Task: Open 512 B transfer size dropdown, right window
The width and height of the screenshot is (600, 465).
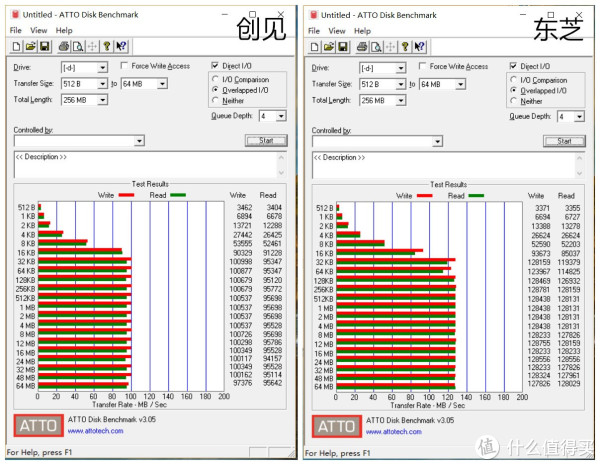Action: click(400, 84)
